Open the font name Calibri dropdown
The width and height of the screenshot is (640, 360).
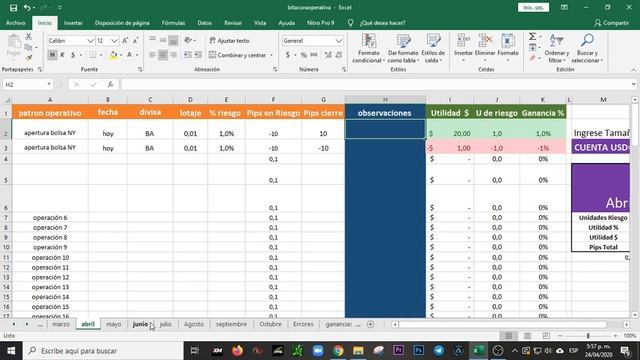(90, 41)
